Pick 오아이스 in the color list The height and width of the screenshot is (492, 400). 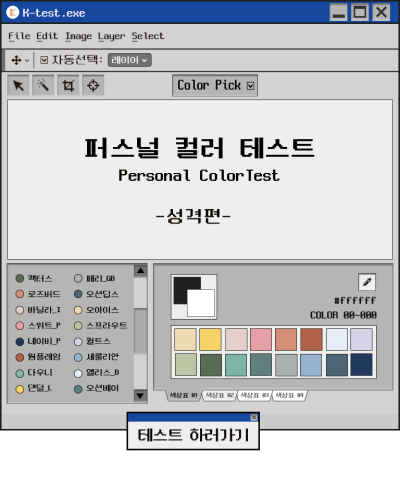(96, 310)
